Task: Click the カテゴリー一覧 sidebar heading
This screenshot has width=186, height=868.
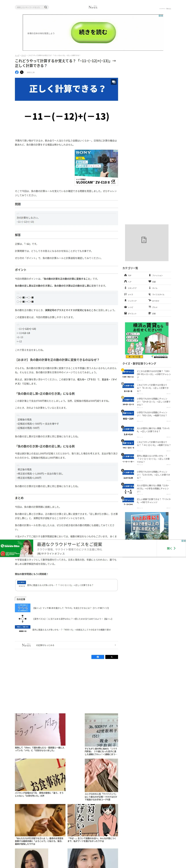Action: click(130, 268)
